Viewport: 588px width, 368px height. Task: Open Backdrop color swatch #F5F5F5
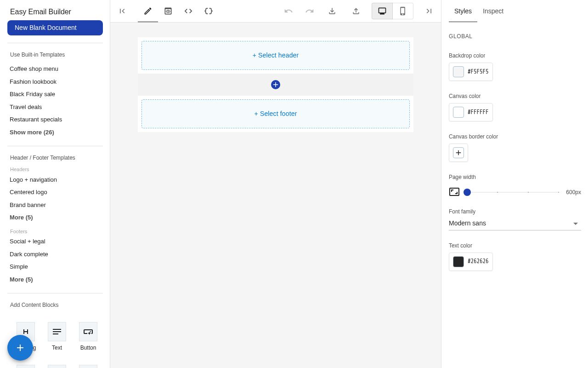(471, 72)
